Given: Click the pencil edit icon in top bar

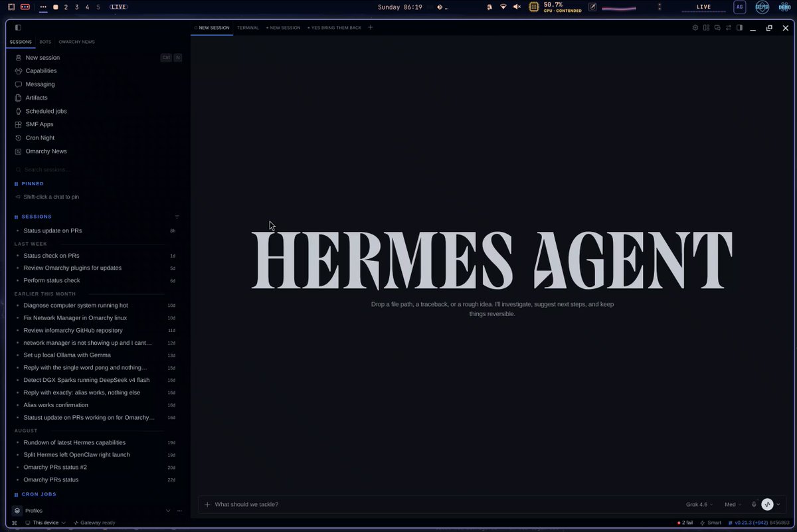Looking at the screenshot, I should click(592, 7).
